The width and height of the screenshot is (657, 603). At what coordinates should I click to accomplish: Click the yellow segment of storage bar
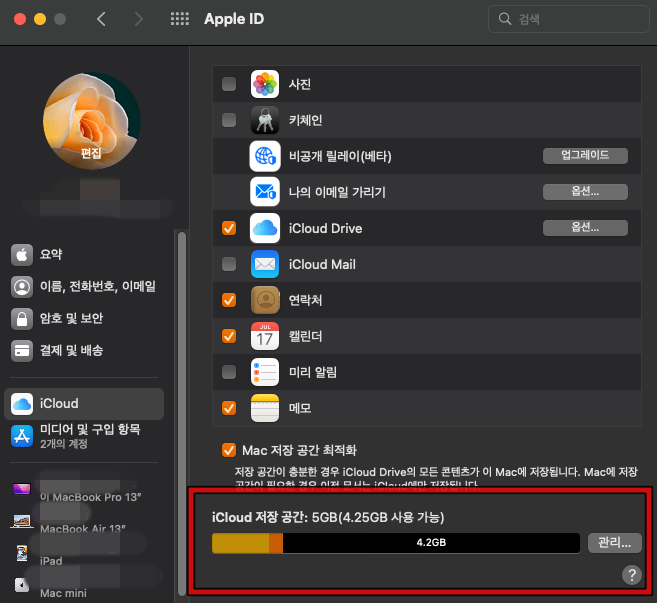pyautogui.click(x=241, y=543)
